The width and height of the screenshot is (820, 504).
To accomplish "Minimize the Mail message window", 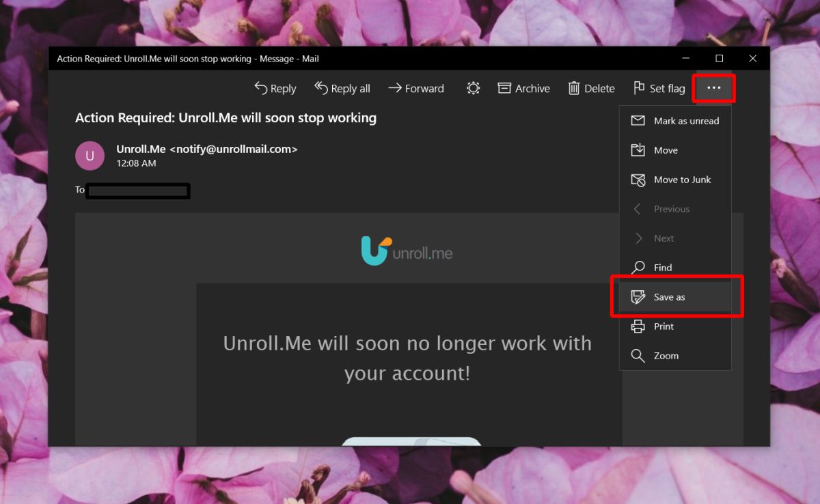I will tap(686, 59).
